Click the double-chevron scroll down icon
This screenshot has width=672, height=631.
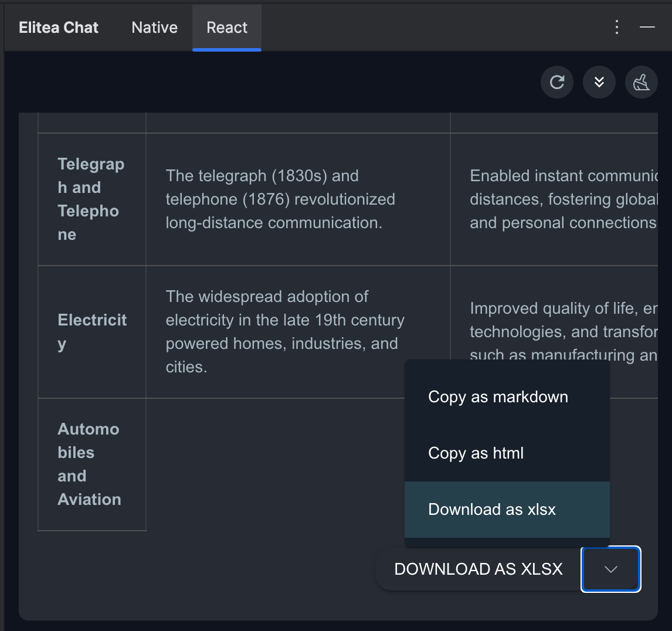pyautogui.click(x=599, y=82)
